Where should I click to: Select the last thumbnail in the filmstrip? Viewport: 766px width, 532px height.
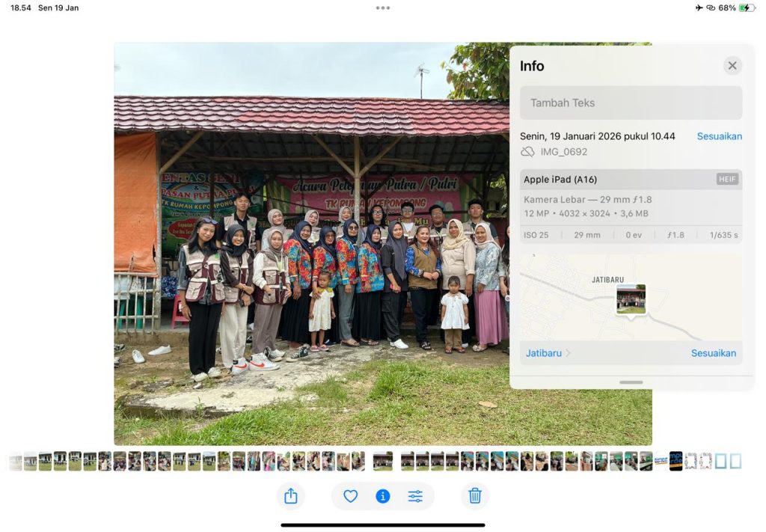tap(735, 461)
